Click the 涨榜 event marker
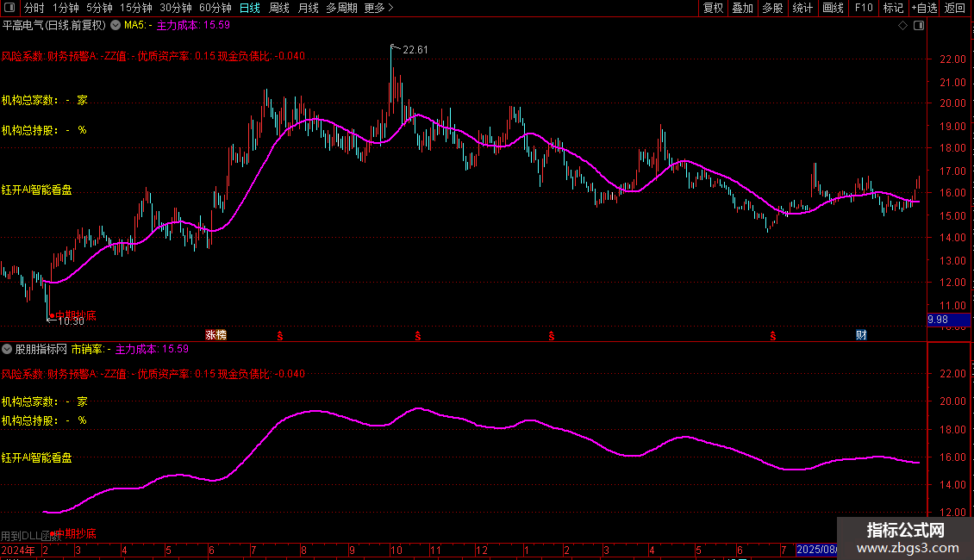 click(215, 334)
